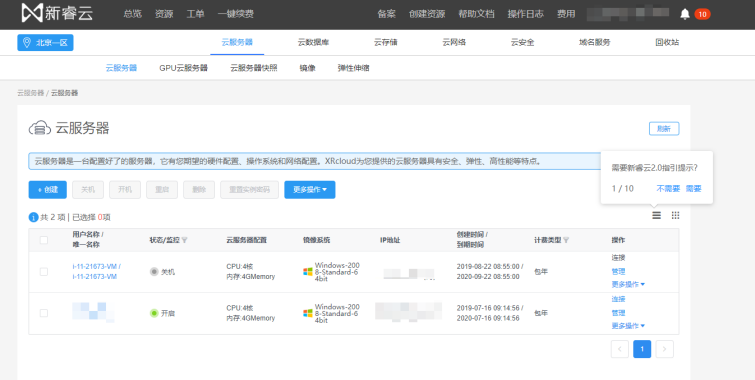Image resolution: width=755 pixels, height=380 pixels.
Task: Switch to grid view icon
Action: tap(676, 215)
